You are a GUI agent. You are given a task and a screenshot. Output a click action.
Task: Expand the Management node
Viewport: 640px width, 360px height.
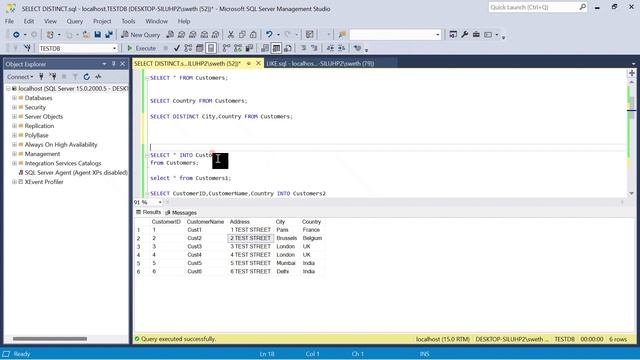pos(14,154)
